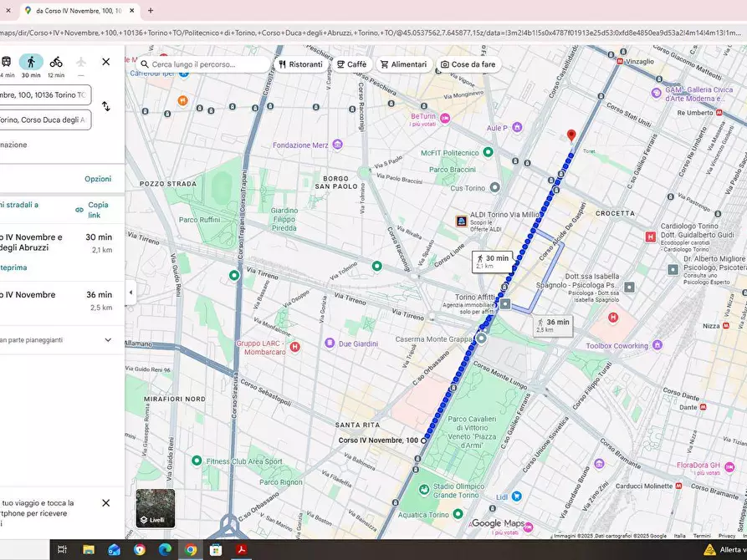Expand the route details chevron
This screenshot has height=560, width=747.
coord(108,340)
